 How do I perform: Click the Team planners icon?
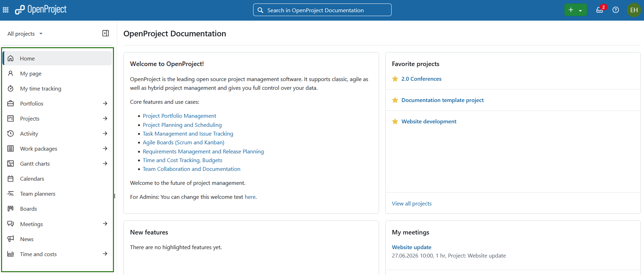11,194
